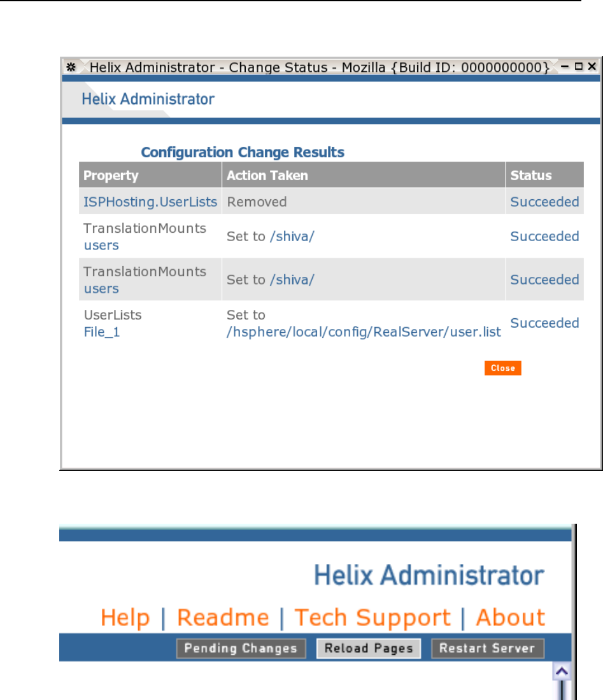Open the Tech Support link

coord(372,619)
